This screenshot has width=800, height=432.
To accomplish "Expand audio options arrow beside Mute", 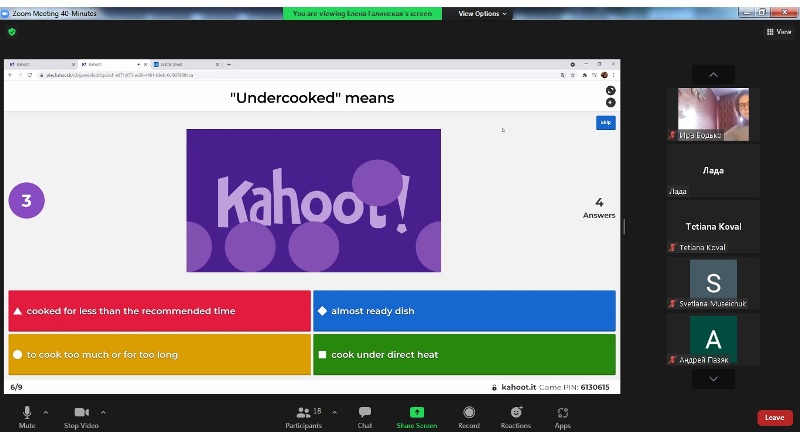I will point(46,412).
